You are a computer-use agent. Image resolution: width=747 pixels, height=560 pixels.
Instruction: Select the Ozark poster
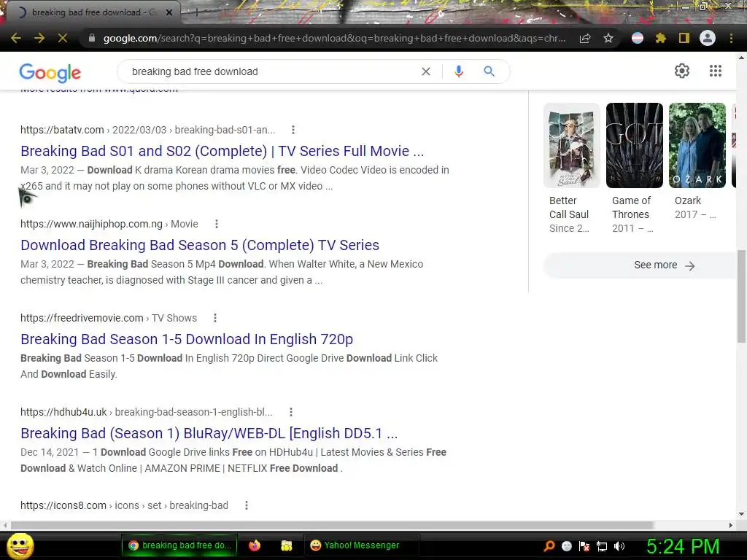697,145
